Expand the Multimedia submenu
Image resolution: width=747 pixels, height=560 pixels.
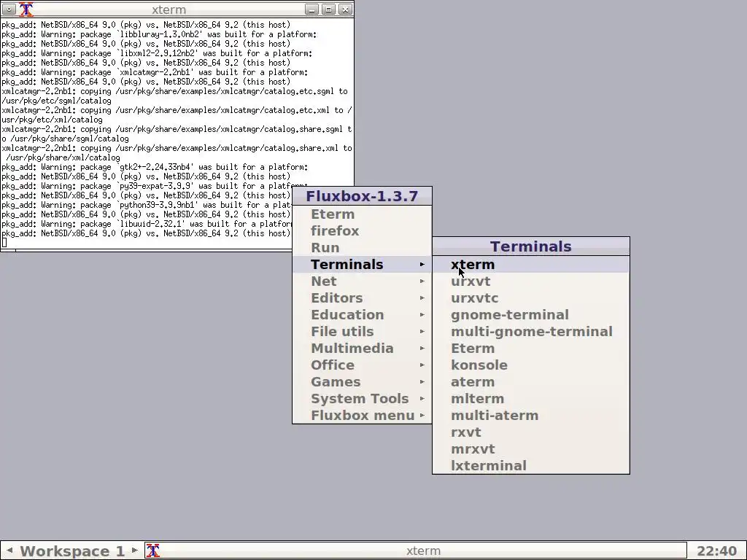tap(362, 348)
